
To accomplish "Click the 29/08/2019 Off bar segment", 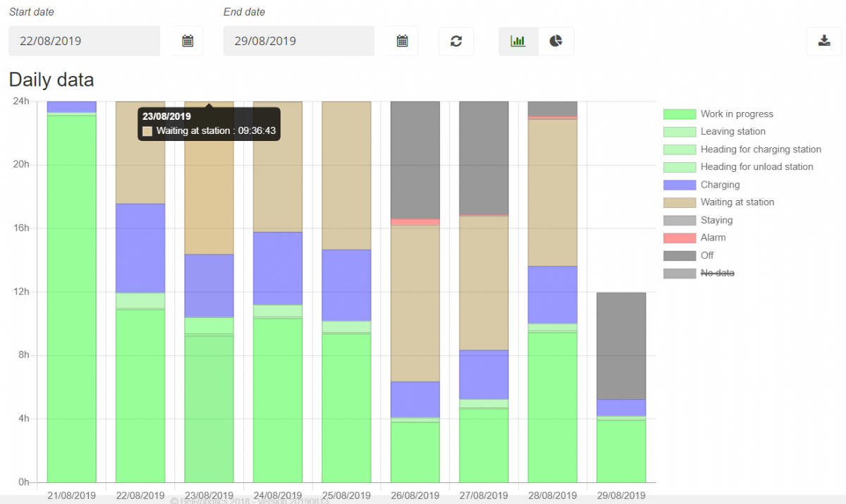I will click(621, 345).
